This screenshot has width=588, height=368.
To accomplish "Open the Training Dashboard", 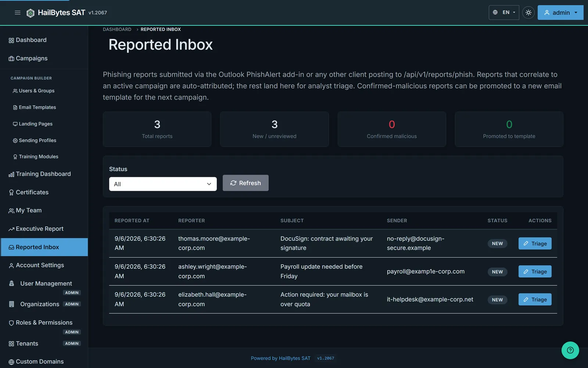I will pyautogui.click(x=44, y=174).
